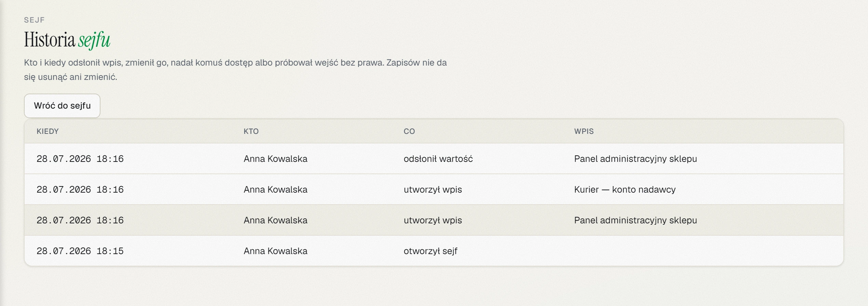This screenshot has height=306, width=868.
Task: Click timestamp 28.07.2026 18:15
Action: (x=80, y=251)
